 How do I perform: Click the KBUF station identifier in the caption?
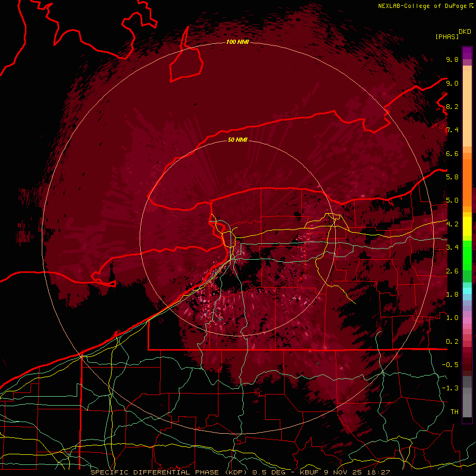click(308, 472)
